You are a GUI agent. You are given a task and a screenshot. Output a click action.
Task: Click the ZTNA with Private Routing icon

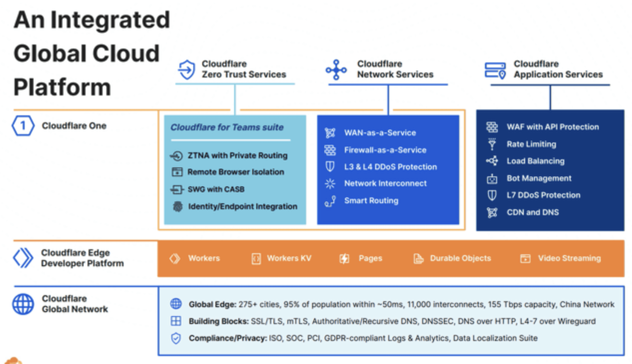[177, 156]
